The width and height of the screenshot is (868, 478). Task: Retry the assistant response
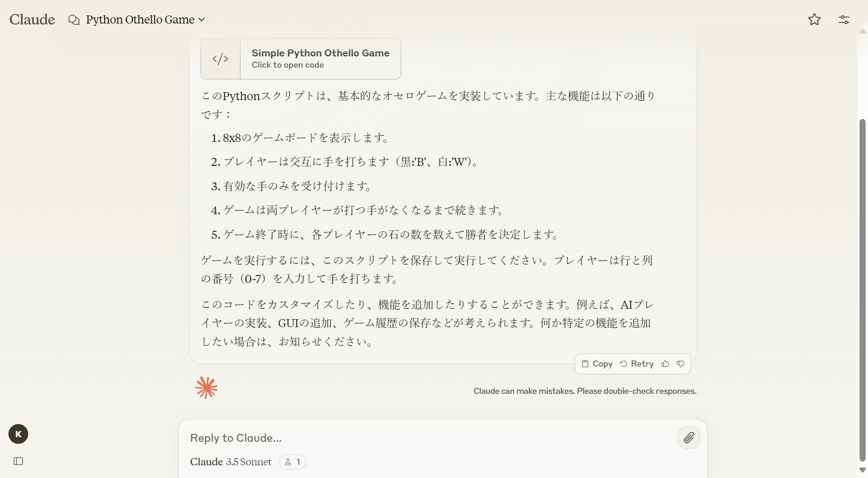pos(637,364)
